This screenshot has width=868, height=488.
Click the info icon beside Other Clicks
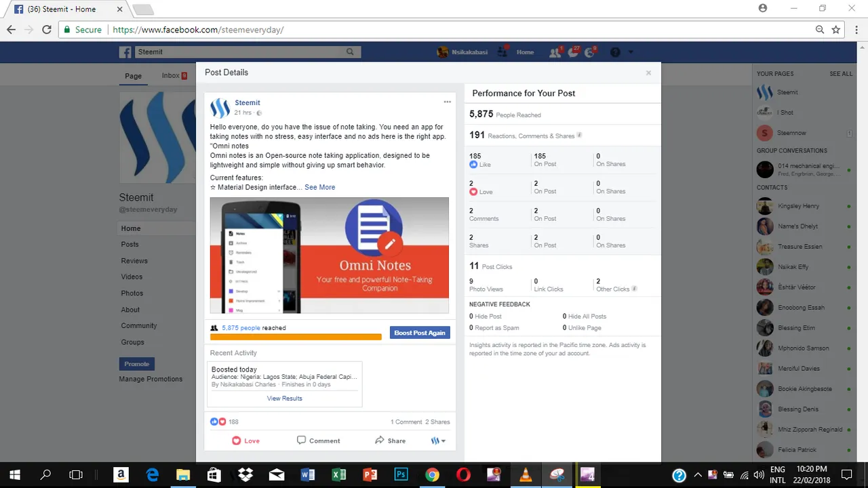(634, 289)
